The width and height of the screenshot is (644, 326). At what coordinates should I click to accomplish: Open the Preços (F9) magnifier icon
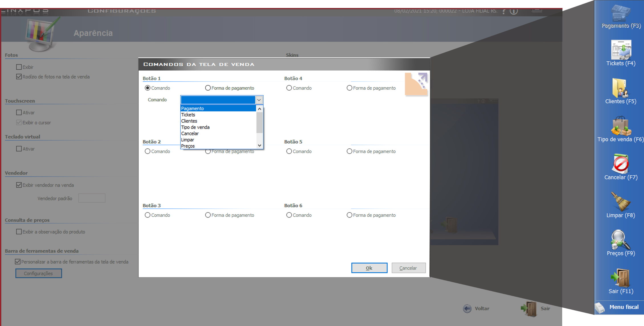pos(620,240)
